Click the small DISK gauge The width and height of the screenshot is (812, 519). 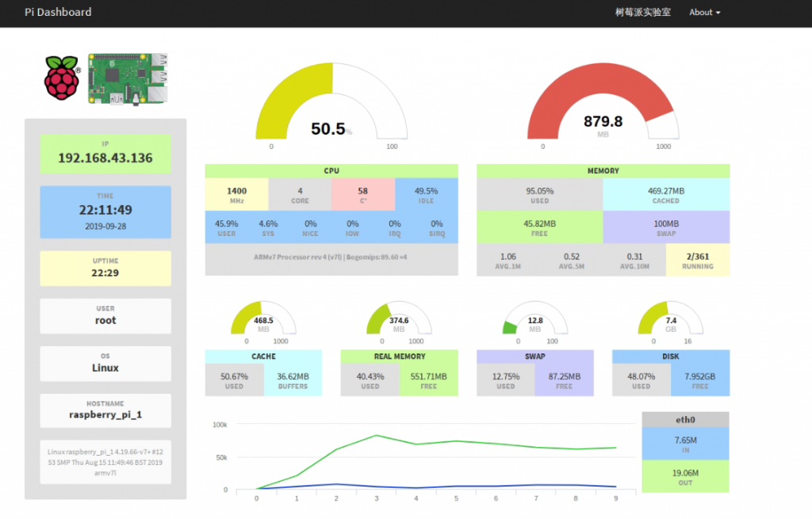coord(671,319)
